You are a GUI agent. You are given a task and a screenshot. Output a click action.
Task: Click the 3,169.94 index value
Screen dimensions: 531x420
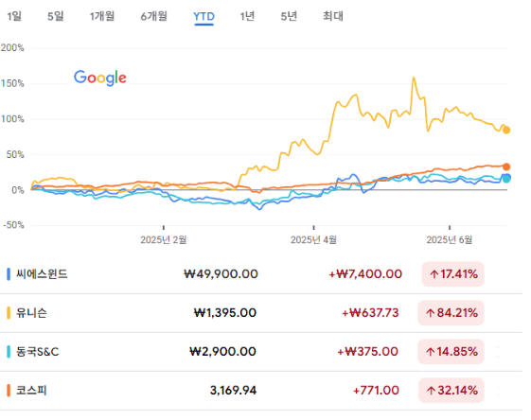coord(234,391)
